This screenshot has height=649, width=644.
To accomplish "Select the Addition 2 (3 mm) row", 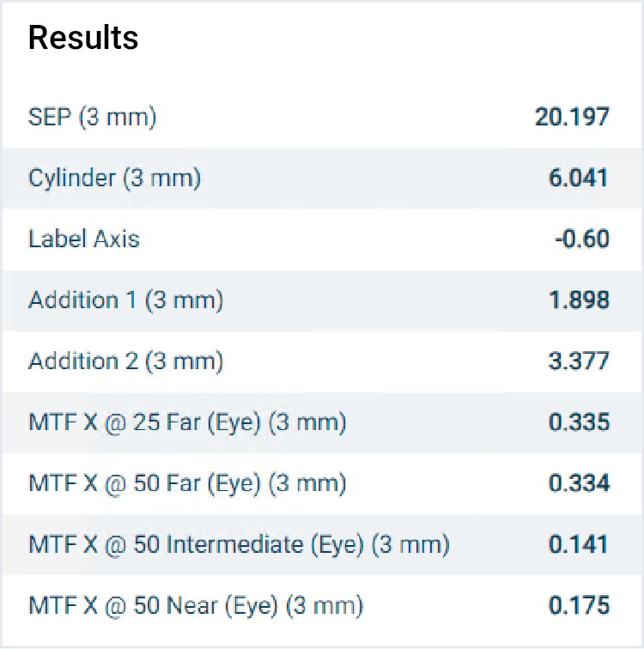I will [126, 361].
